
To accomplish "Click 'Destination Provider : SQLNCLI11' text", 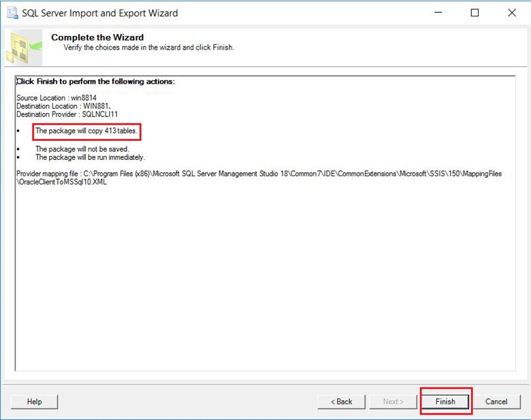I will click(x=67, y=114).
